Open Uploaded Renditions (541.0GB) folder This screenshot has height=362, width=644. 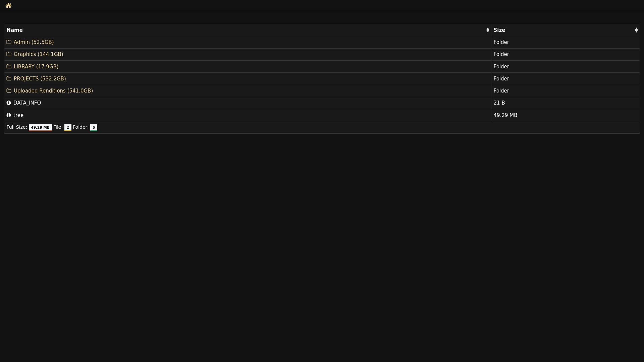[53, 91]
